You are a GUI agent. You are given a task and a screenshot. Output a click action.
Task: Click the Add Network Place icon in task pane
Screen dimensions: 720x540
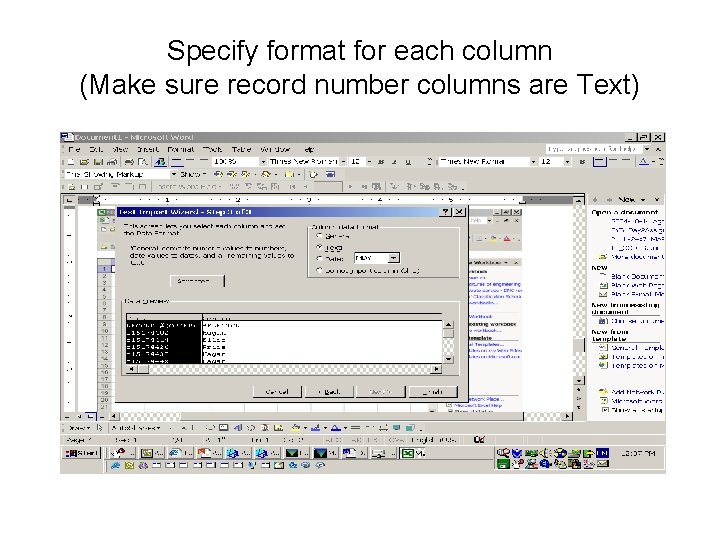pyautogui.click(x=603, y=392)
